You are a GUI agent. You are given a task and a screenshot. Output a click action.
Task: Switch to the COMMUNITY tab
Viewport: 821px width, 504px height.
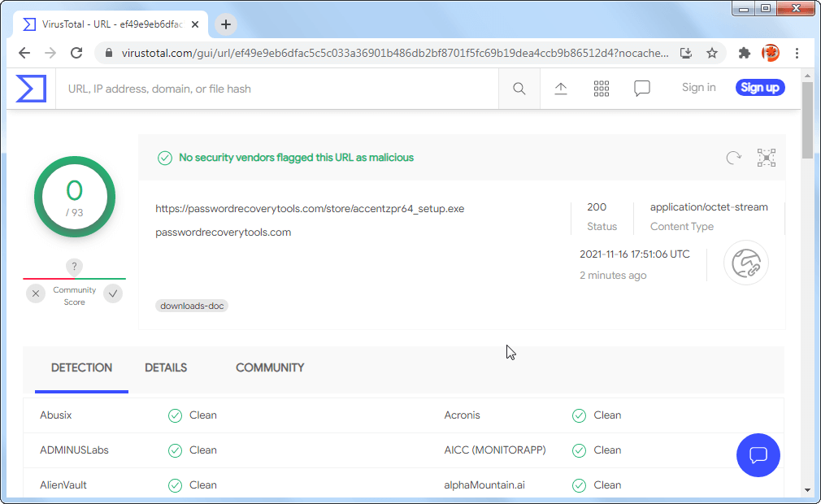(270, 368)
